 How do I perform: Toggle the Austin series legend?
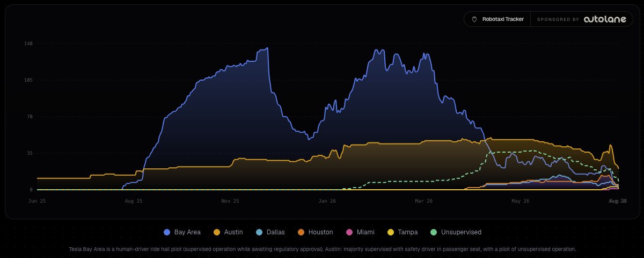click(x=228, y=232)
